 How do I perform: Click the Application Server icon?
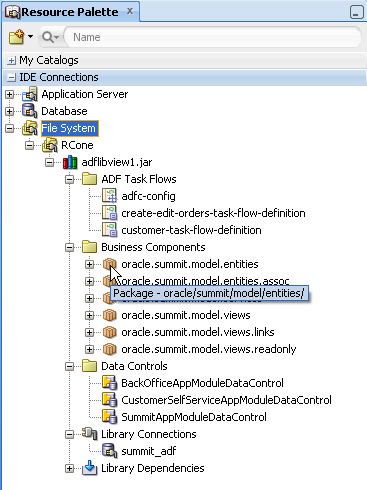click(30, 94)
